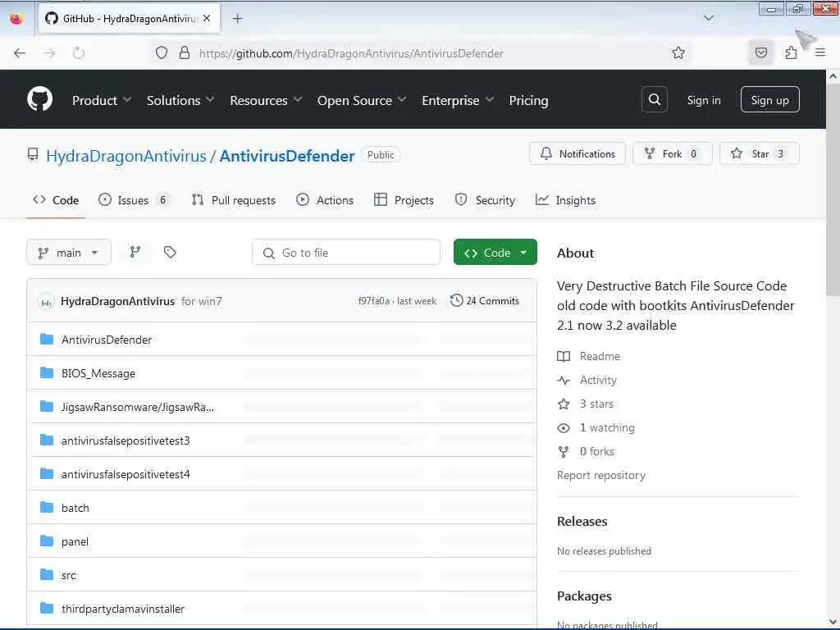Open the antivirusfalsepositivetest3 folder
This screenshot has width=840, height=630.
pos(126,441)
